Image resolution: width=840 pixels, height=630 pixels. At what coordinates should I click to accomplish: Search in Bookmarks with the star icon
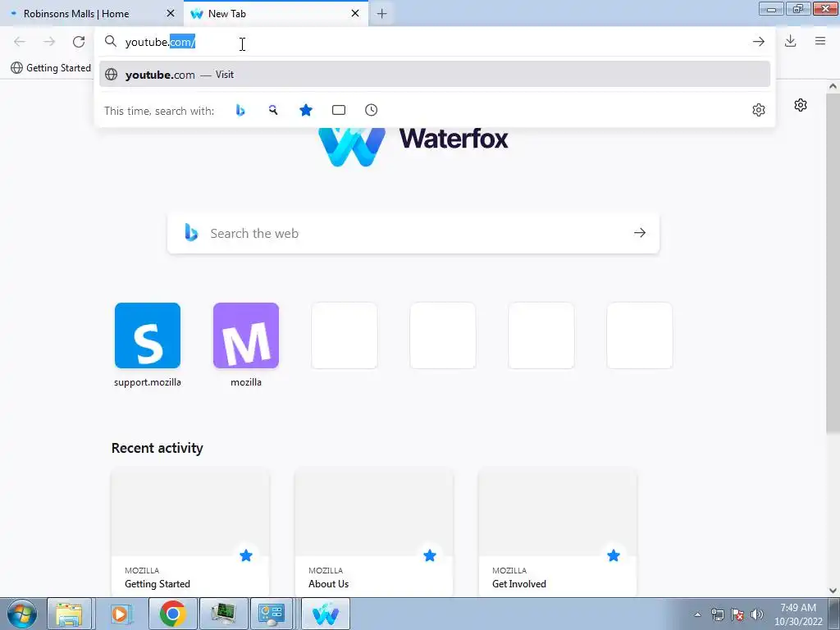[306, 111]
